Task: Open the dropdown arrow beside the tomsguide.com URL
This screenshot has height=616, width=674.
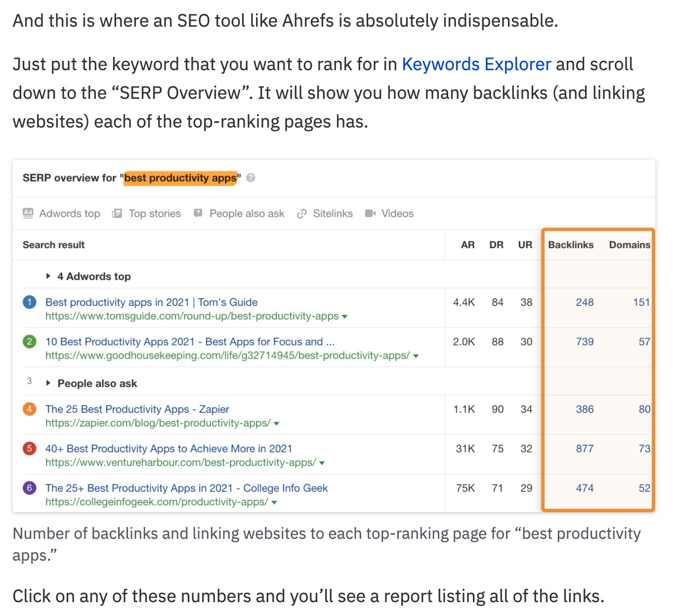Action: point(344,316)
